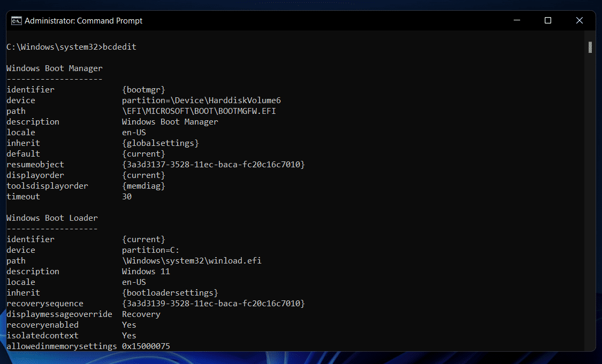602x364 pixels.
Task: Click the allowedinmemorysettings value 0x15000075
Action: pos(146,346)
